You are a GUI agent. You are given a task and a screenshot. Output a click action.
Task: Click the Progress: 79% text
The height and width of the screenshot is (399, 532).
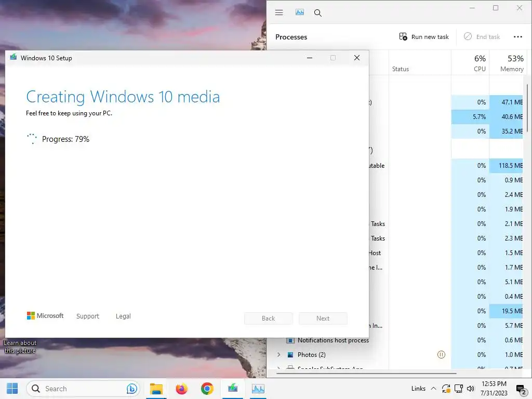click(x=65, y=139)
